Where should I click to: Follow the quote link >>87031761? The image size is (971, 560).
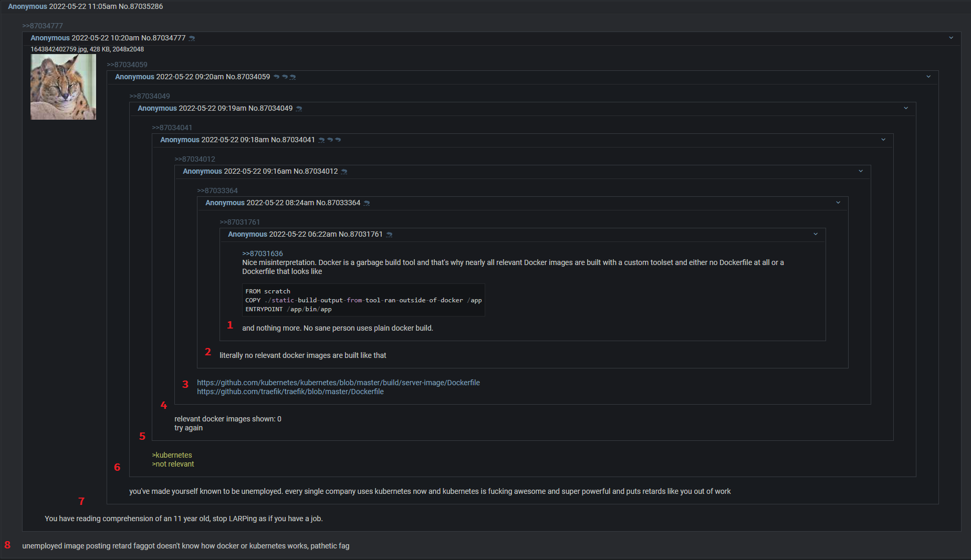pyautogui.click(x=240, y=222)
